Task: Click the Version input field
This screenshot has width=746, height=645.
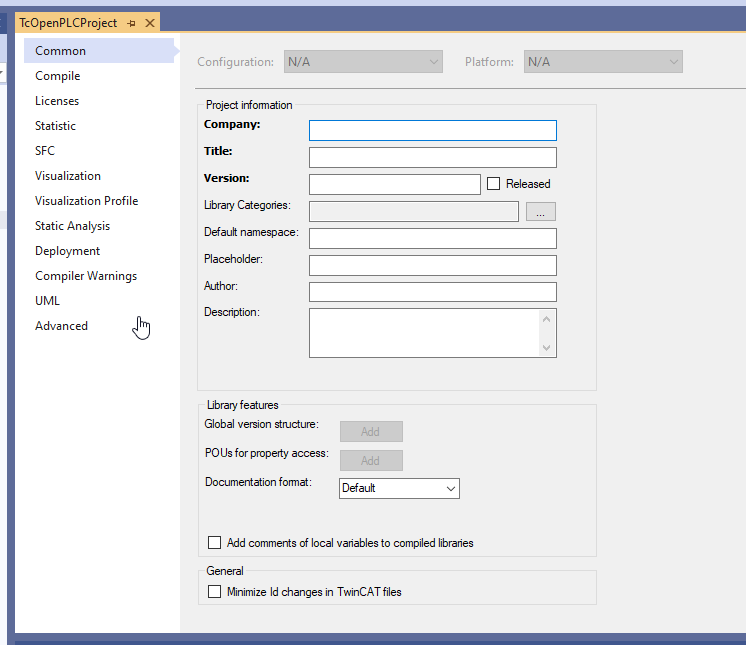Action: click(x=395, y=185)
